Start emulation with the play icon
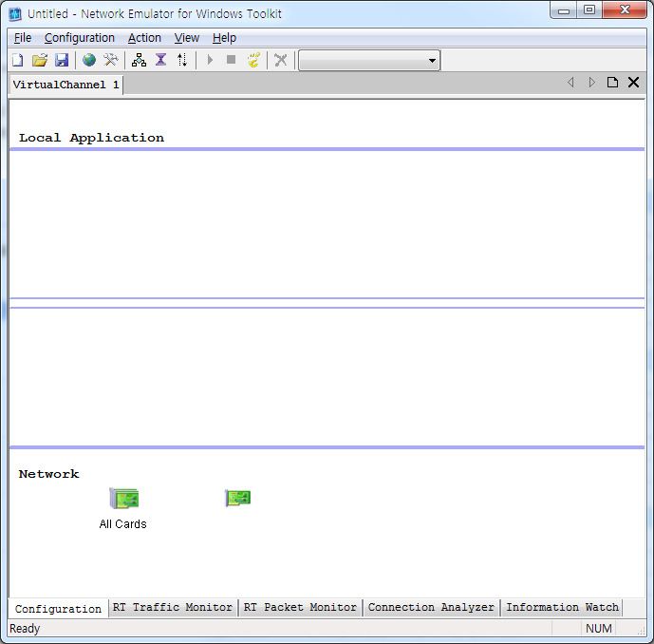Image resolution: width=654 pixels, height=644 pixels. click(210, 60)
